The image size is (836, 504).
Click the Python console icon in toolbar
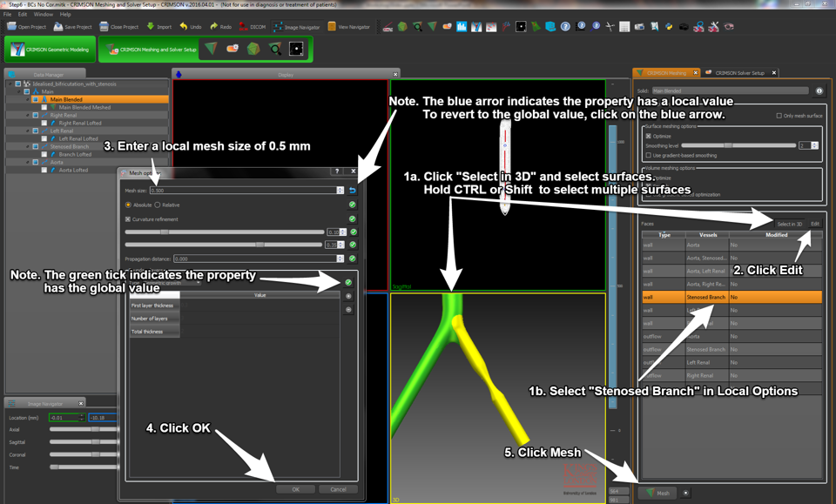click(669, 27)
